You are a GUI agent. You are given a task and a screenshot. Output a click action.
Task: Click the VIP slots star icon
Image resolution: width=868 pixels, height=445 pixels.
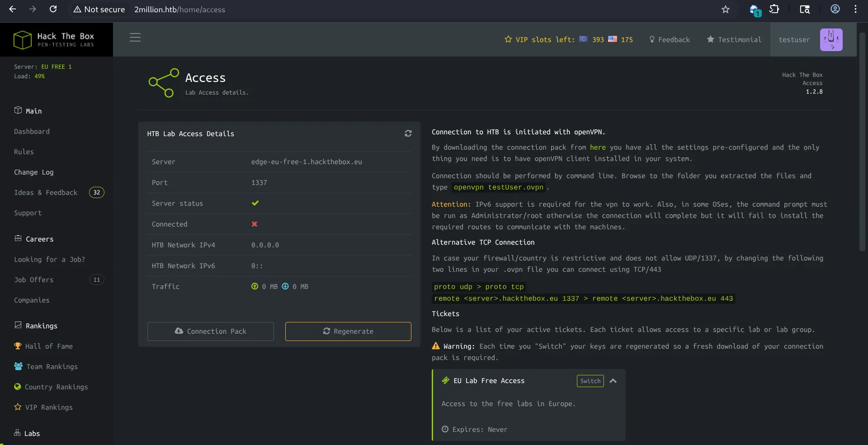point(508,39)
